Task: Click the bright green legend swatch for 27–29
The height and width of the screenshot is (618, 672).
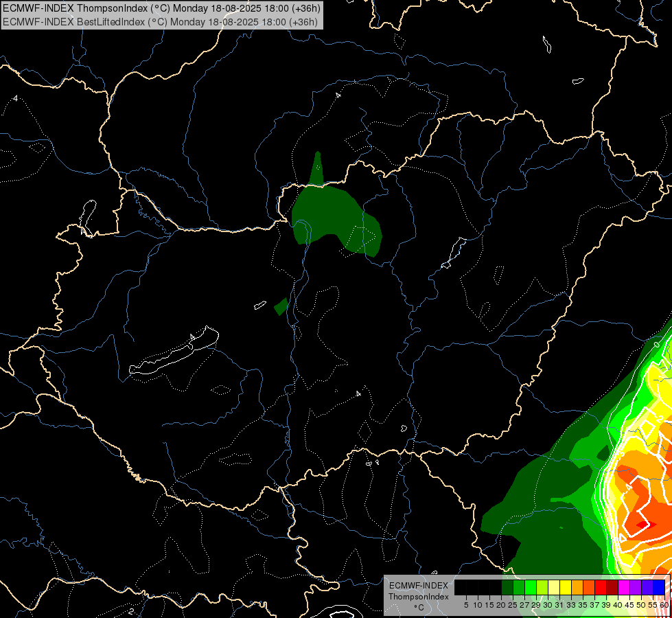Action: coord(531,588)
